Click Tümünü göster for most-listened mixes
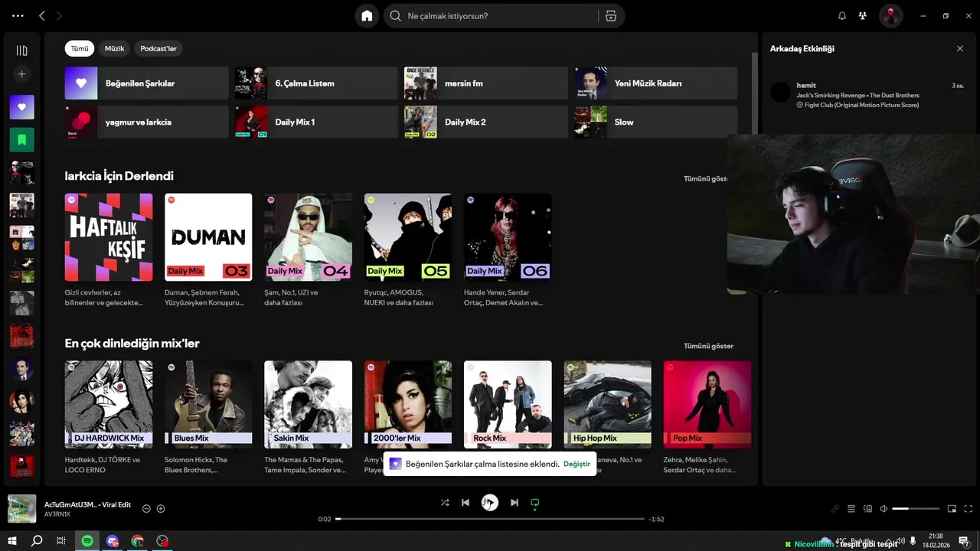This screenshot has height=551, width=980. click(x=708, y=346)
